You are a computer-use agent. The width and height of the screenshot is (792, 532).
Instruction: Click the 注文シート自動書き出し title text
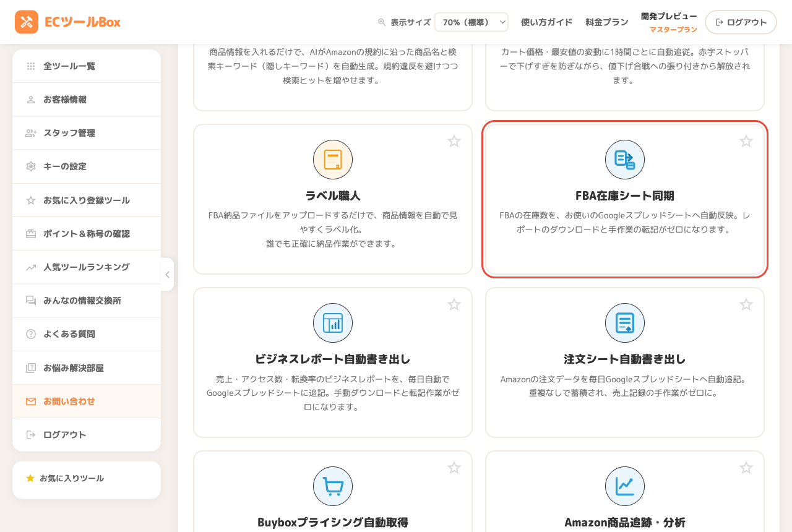(x=625, y=359)
